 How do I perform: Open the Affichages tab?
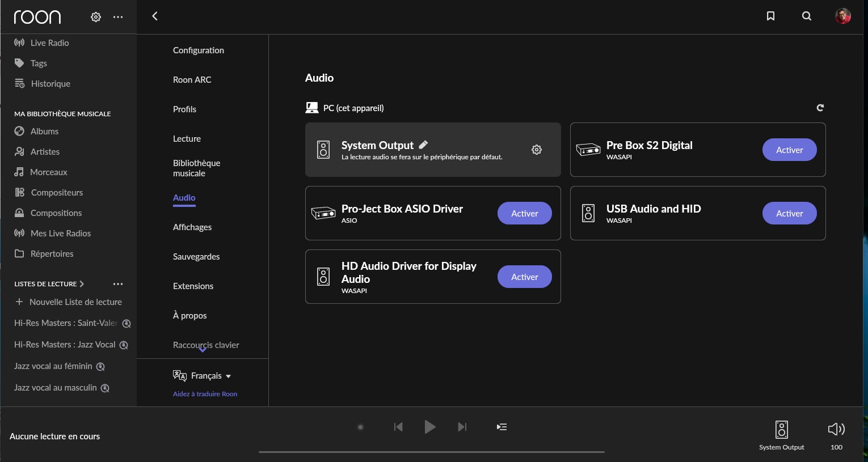[192, 227]
